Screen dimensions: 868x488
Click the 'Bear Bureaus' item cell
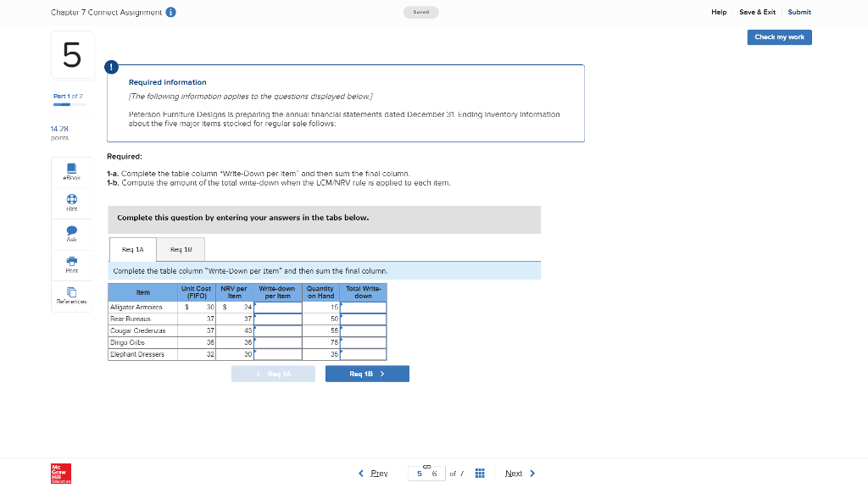142,319
